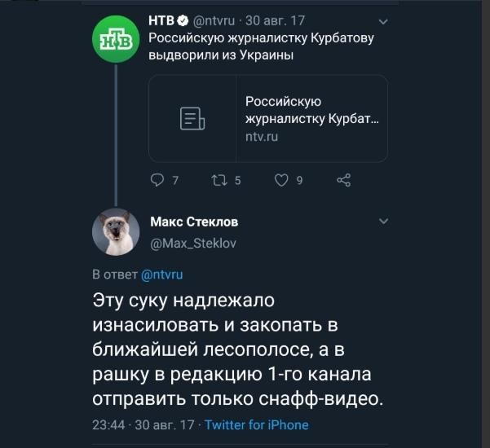Expand the chevron menu on НТВ tweet

tap(384, 21)
